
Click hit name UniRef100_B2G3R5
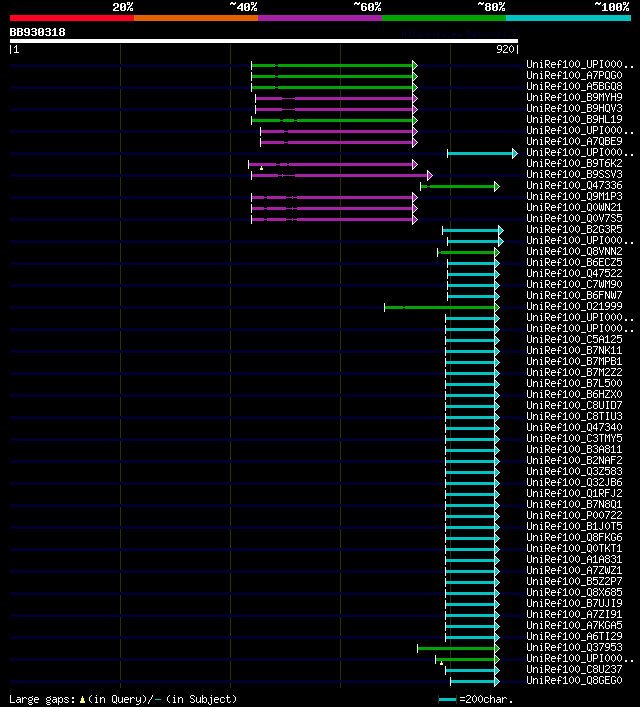pyautogui.click(x=574, y=230)
